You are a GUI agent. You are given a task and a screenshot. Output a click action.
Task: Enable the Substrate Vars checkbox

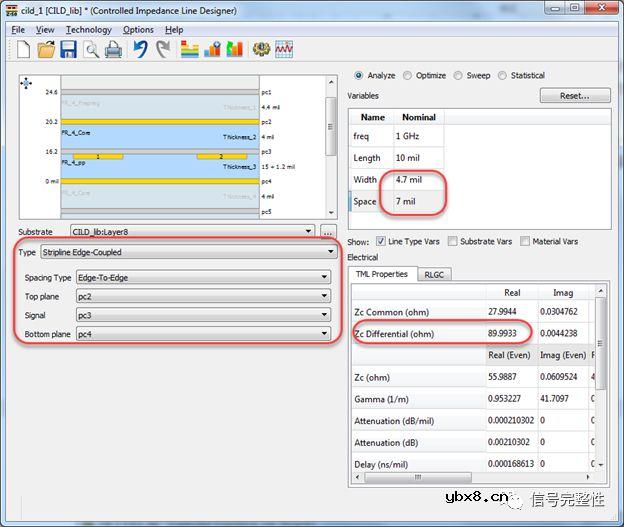click(x=453, y=241)
